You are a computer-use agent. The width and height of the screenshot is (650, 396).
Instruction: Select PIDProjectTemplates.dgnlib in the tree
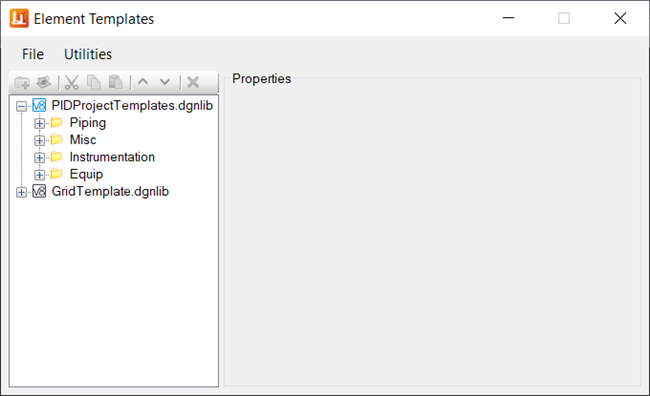[x=132, y=106]
